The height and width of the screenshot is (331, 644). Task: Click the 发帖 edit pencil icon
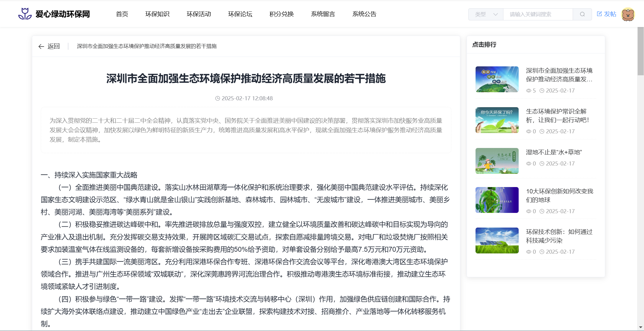[x=599, y=14]
